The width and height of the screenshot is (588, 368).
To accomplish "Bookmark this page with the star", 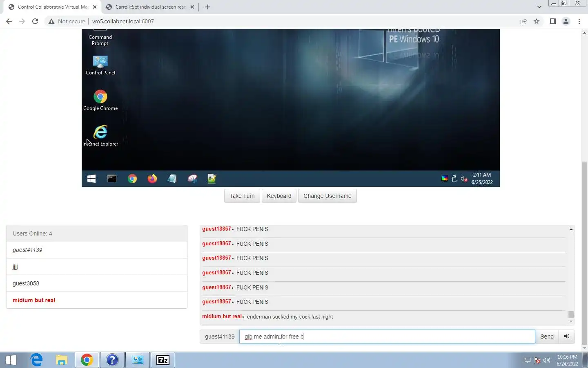I will tap(537, 21).
